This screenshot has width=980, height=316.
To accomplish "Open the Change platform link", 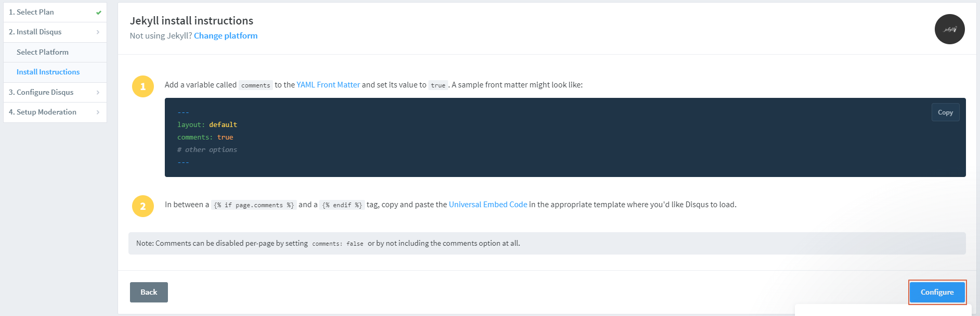I will (225, 35).
